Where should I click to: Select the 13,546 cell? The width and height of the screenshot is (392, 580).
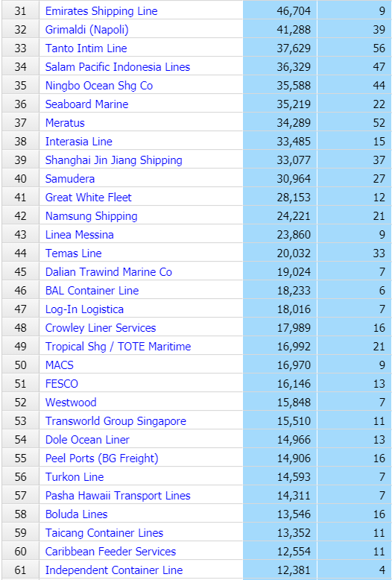point(280,514)
